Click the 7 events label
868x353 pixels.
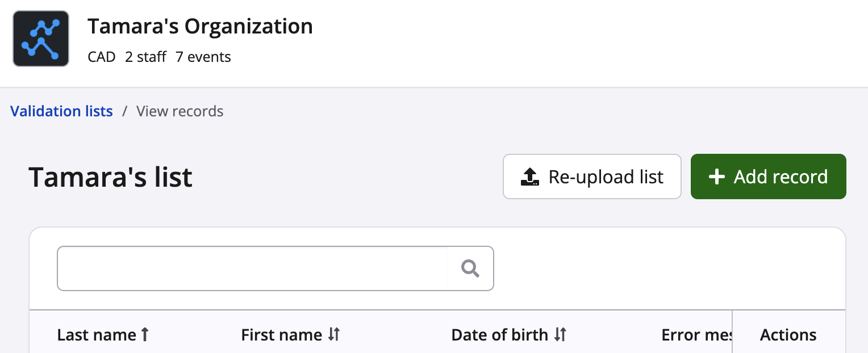[203, 57]
